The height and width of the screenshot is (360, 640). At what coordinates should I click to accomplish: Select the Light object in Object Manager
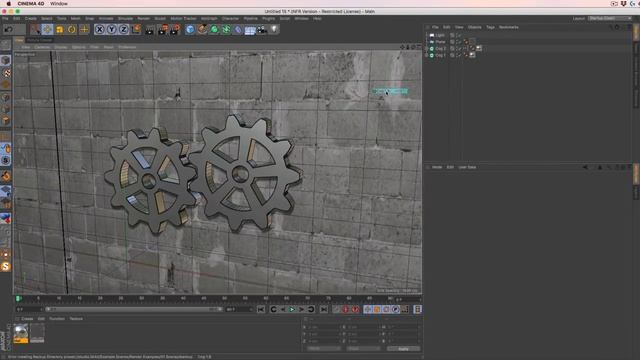click(x=440, y=36)
